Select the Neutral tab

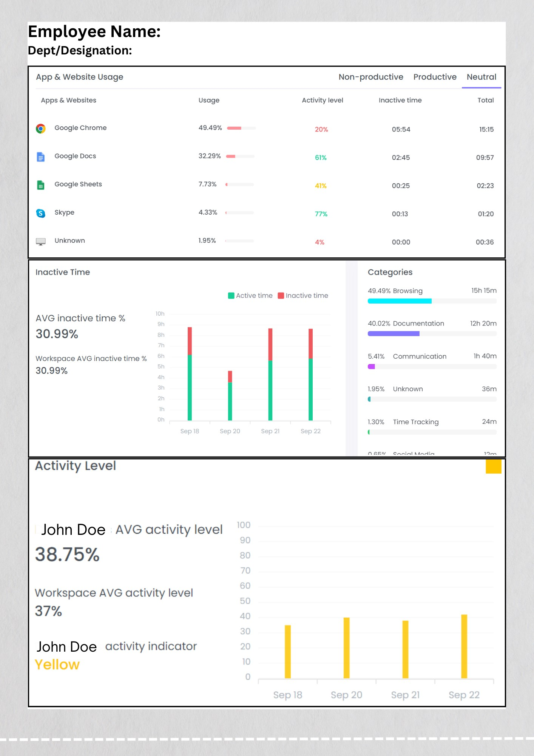pos(482,77)
